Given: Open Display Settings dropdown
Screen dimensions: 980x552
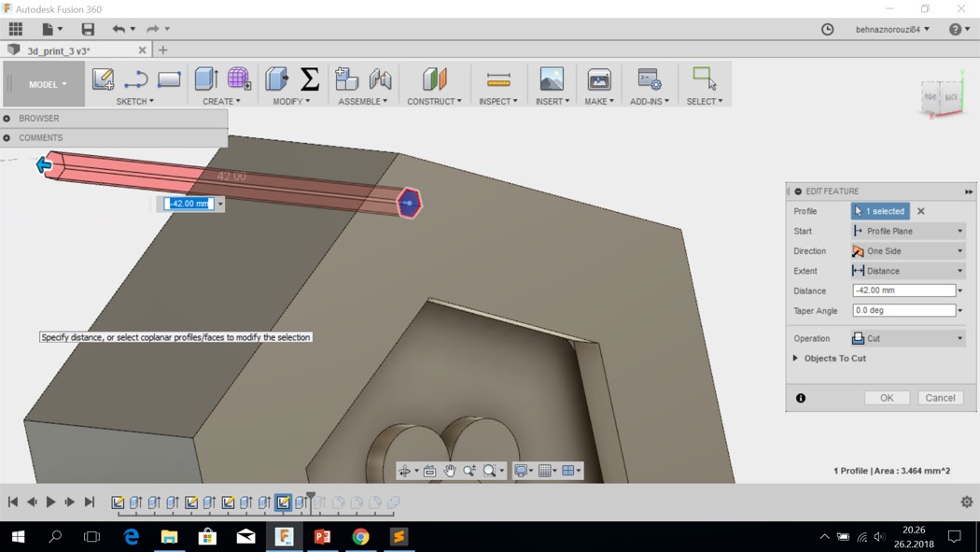Looking at the screenshot, I should tap(524, 471).
